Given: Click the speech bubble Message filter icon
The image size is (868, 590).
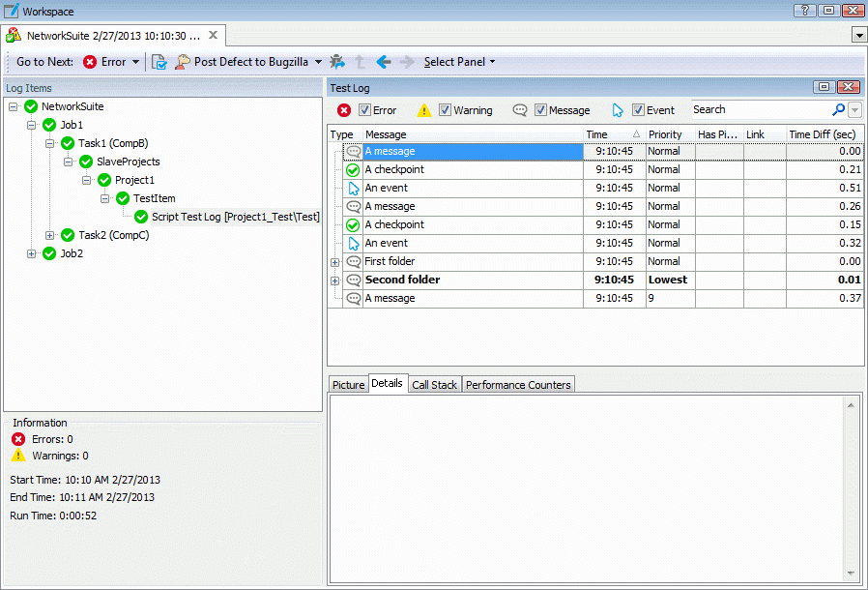Looking at the screenshot, I should (520, 109).
